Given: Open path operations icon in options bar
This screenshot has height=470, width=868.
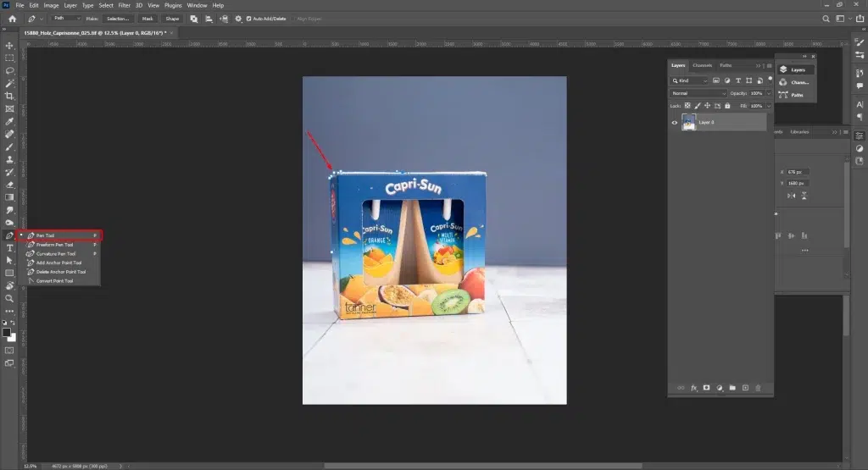Looking at the screenshot, I should (x=194, y=19).
